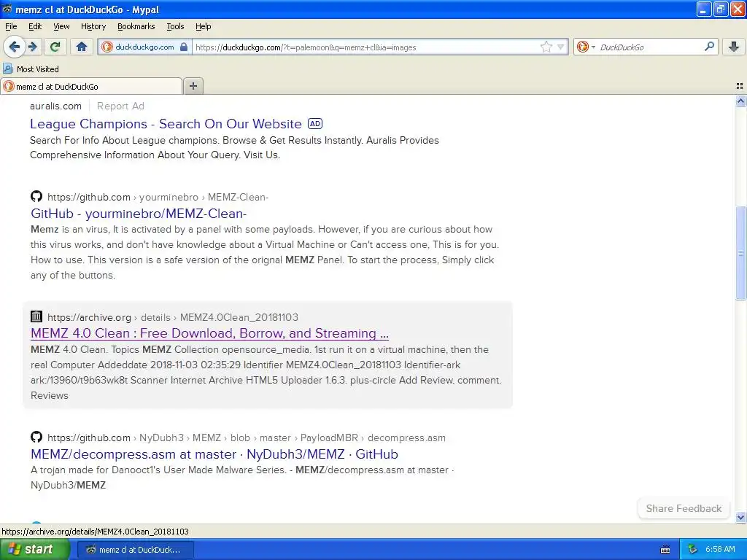Click the 'Memz is an virus' result description
Image resolution: width=747 pixels, height=560 pixels.
click(x=265, y=252)
